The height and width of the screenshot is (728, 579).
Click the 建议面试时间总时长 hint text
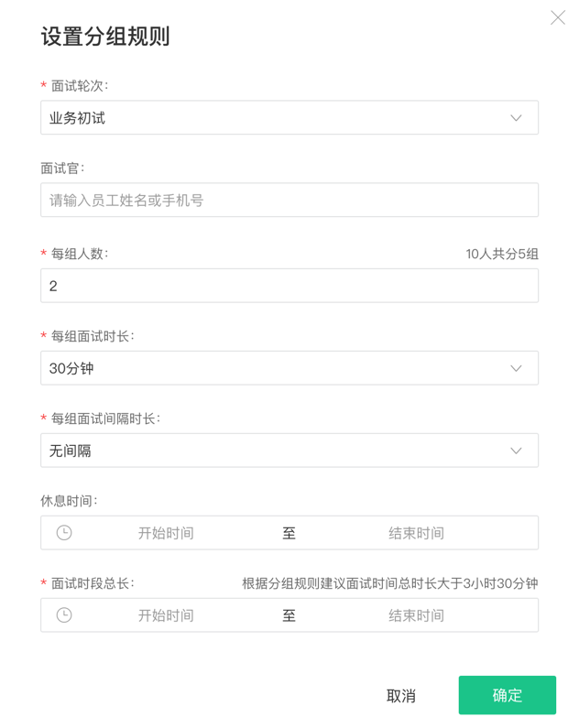point(389,583)
